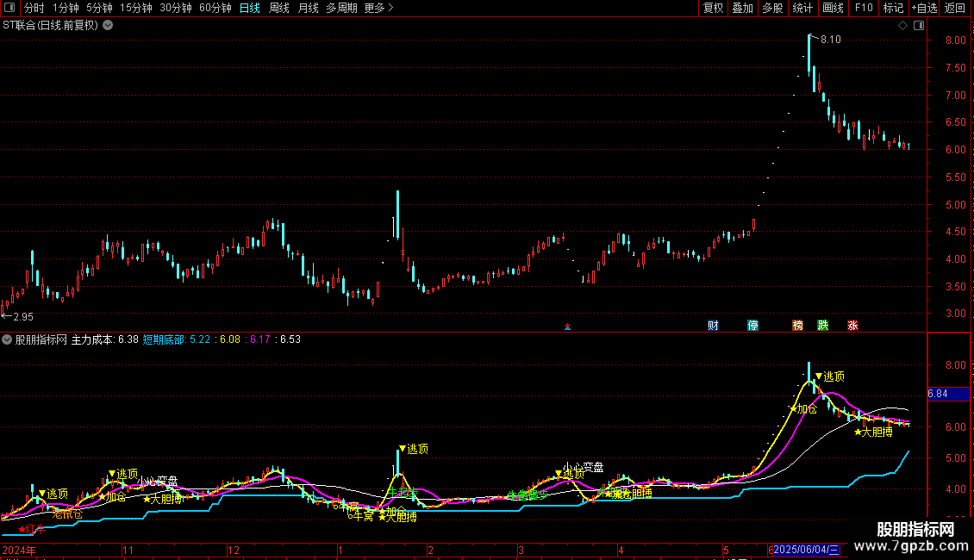974x560 pixels.
Task: Click the 标记 mark button
Action: (893, 8)
